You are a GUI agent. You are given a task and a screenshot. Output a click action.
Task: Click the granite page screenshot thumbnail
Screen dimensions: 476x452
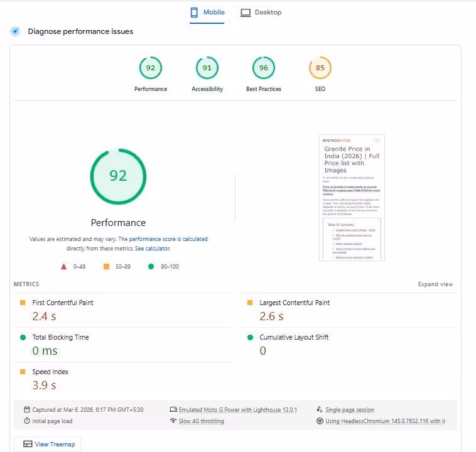point(352,198)
